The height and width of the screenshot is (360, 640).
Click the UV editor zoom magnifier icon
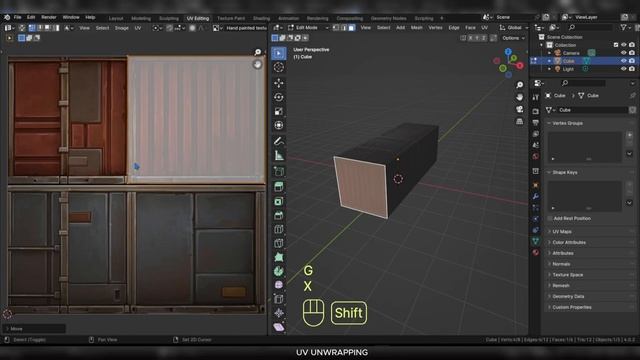[x=258, y=52]
